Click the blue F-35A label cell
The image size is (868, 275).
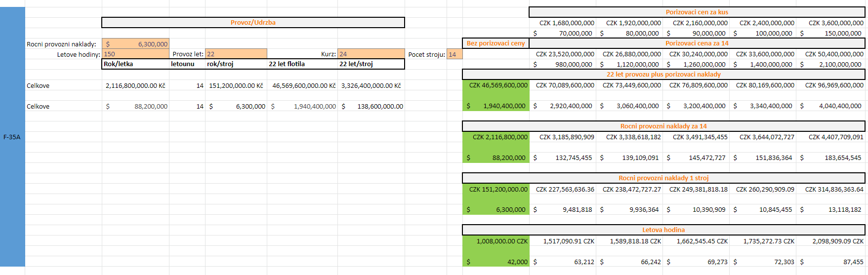point(12,137)
